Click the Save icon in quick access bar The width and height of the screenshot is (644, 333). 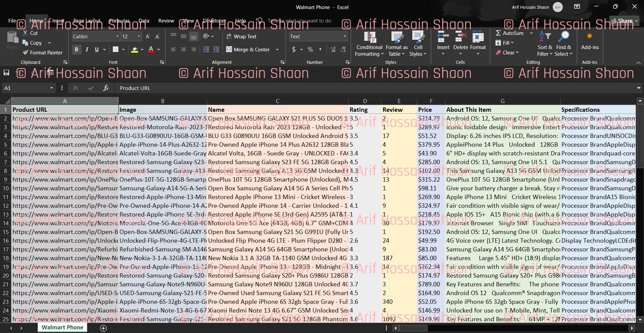coord(6,73)
